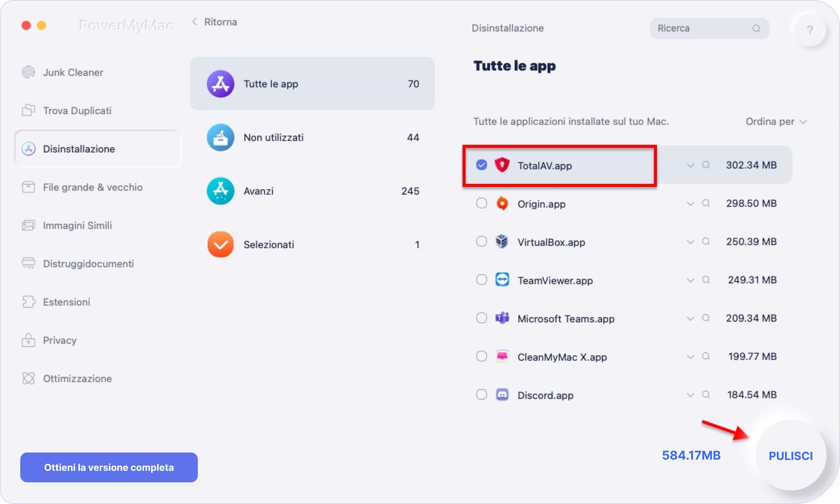Expand the CleanMyMac X.app details chevron
This screenshot has height=504, width=840.
690,357
